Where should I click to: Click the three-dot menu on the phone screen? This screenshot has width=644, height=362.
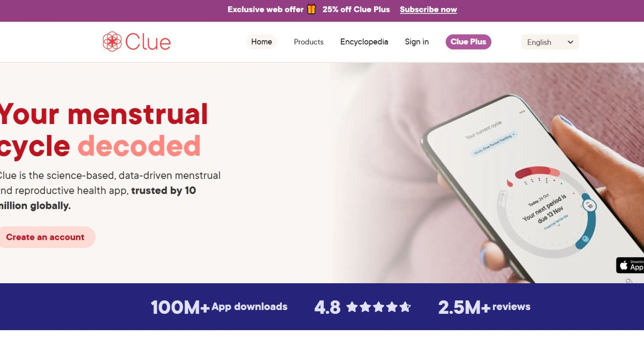(522, 112)
